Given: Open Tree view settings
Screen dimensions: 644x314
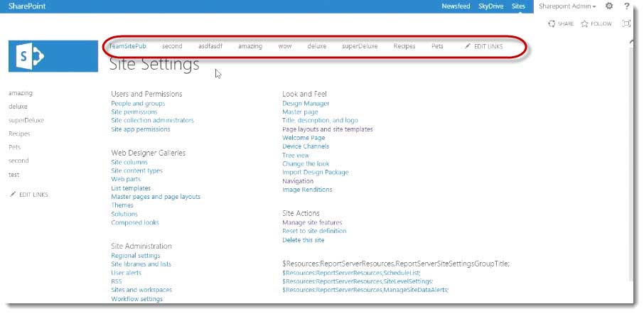Looking at the screenshot, I should [x=296, y=155].
